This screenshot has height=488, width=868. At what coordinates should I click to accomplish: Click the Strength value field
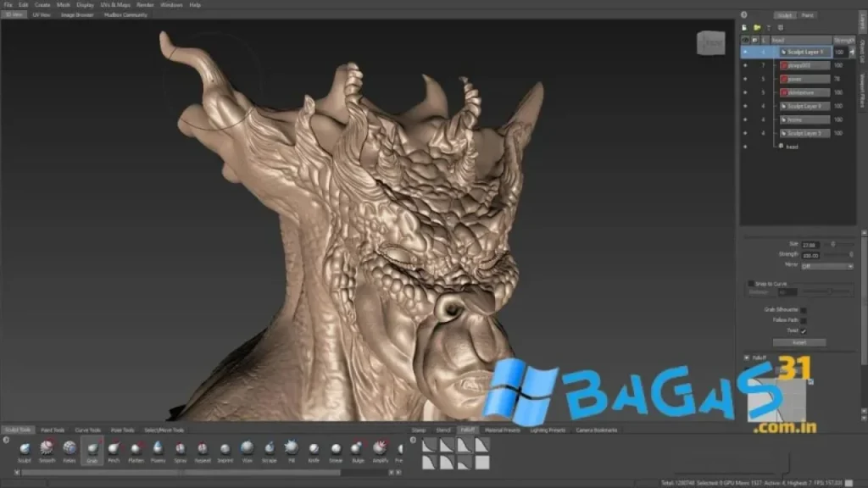point(810,255)
